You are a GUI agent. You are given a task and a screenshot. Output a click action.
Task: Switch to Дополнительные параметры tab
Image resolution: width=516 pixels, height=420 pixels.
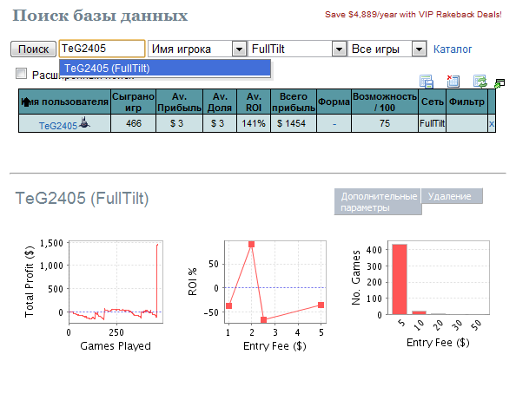pyautogui.click(x=378, y=202)
